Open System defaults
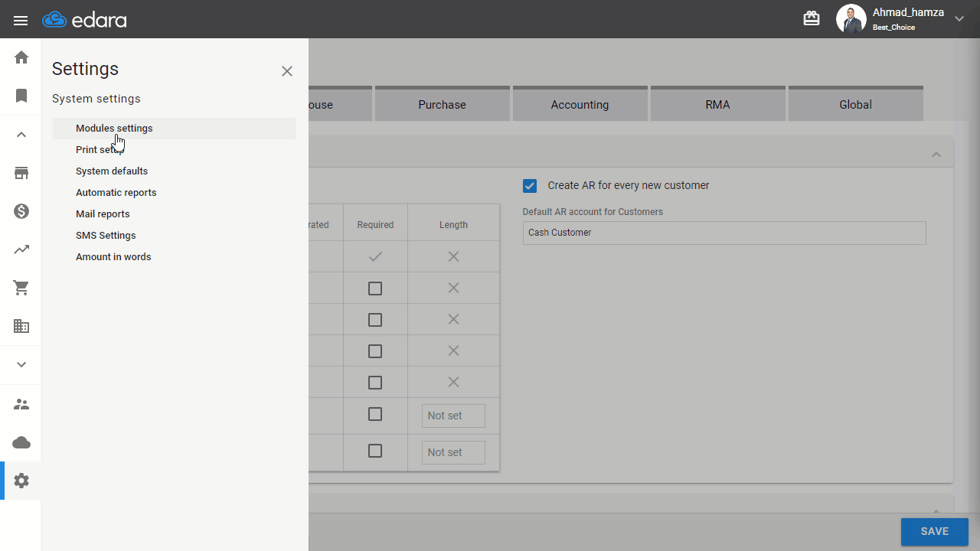980x551 pixels. [175, 171]
